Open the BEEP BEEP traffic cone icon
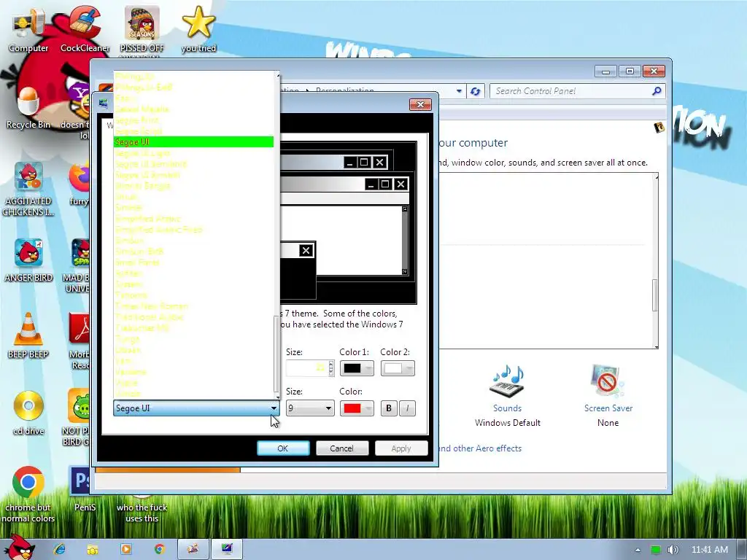This screenshot has width=747, height=560. 28,336
